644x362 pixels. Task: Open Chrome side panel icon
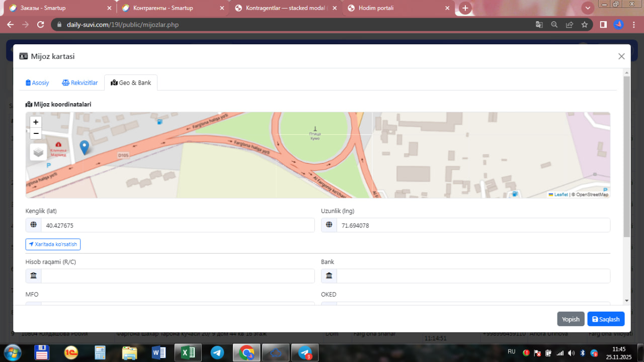click(x=603, y=24)
